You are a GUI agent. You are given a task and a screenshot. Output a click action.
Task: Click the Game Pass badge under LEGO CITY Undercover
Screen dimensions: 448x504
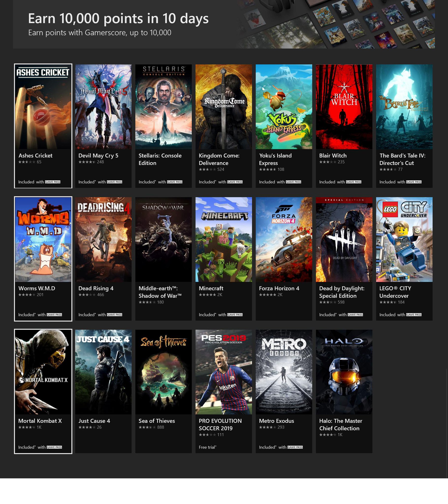pos(414,315)
